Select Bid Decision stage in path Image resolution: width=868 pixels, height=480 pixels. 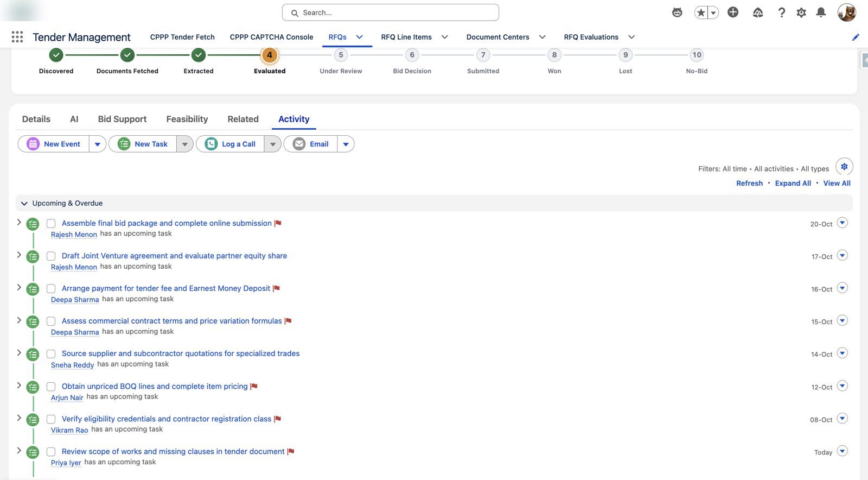tap(412, 55)
